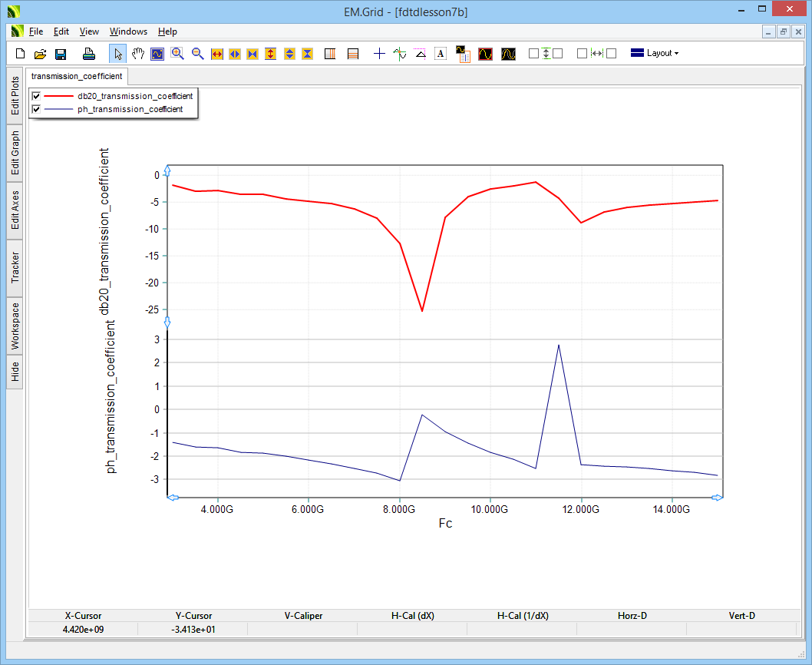The height and width of the screenshot is (665, 812).
Task: Open the Layout dropdown
Action: [x=654, y=53]
